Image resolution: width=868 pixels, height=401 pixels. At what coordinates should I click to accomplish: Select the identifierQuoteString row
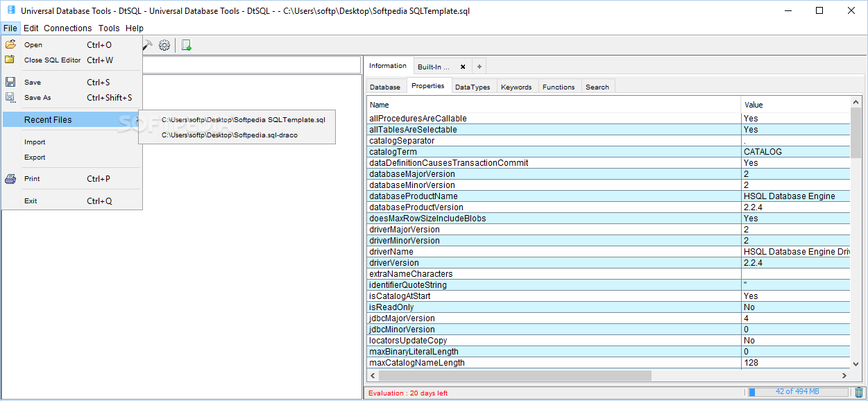coord(609,285)
